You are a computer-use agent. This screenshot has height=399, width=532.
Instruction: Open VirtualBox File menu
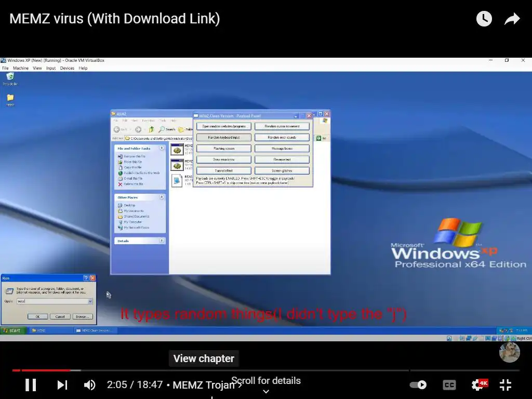(x=5, y=68)
